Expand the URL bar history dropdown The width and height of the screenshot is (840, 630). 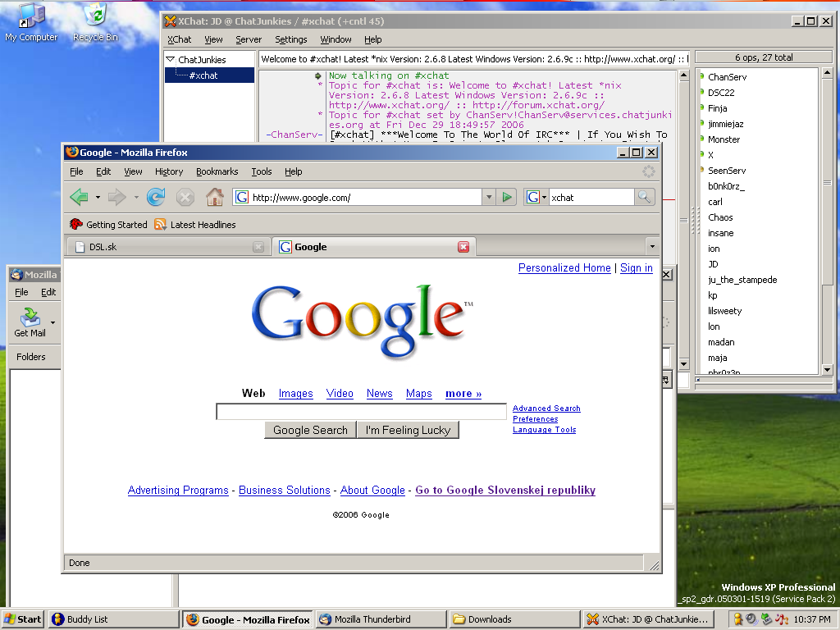click(489, 197)
